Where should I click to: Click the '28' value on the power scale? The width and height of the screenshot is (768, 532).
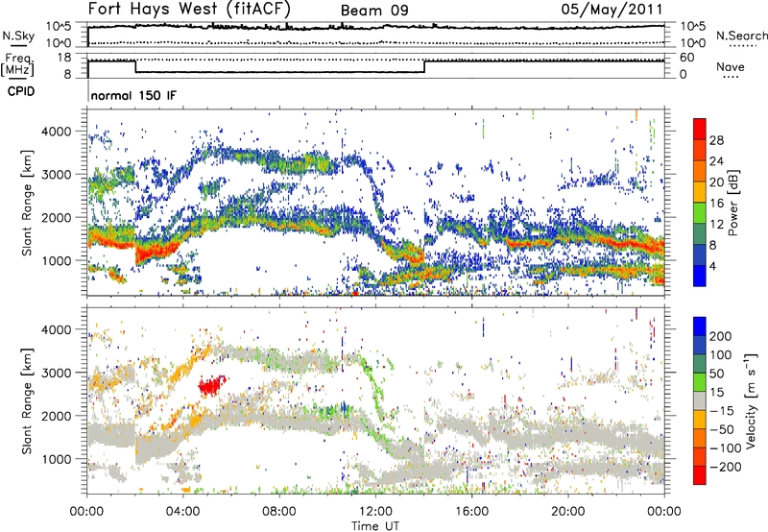click(716, 140)
